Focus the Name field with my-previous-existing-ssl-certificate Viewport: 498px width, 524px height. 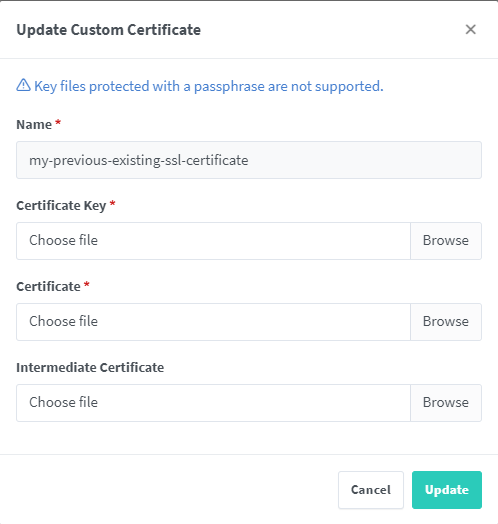249,160
